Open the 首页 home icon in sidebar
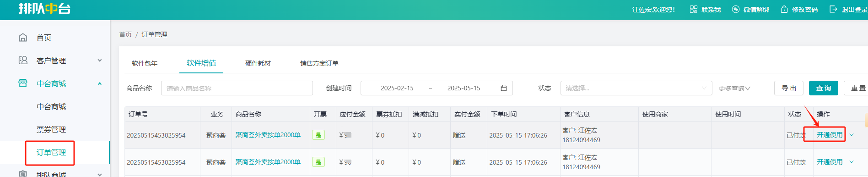Viewport: 868px width, 177px height. 23,38
